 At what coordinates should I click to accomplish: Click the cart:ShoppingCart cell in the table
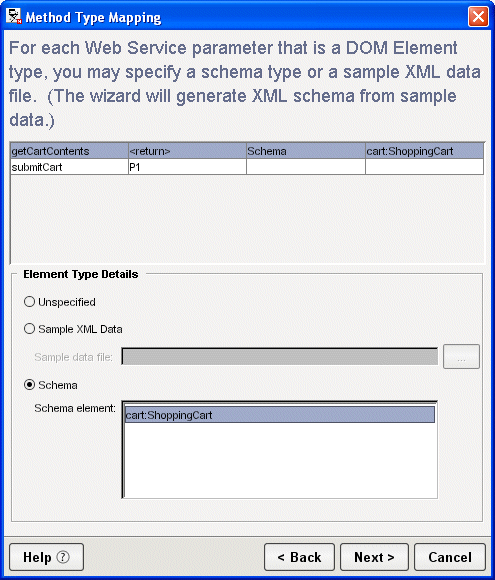424,151
